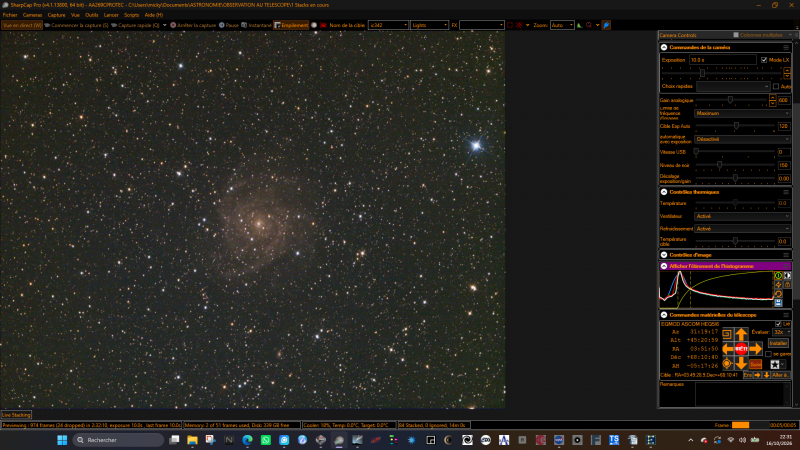
Task: Toggle the 'se garer' park checkbox
Action: pos(768,354)
